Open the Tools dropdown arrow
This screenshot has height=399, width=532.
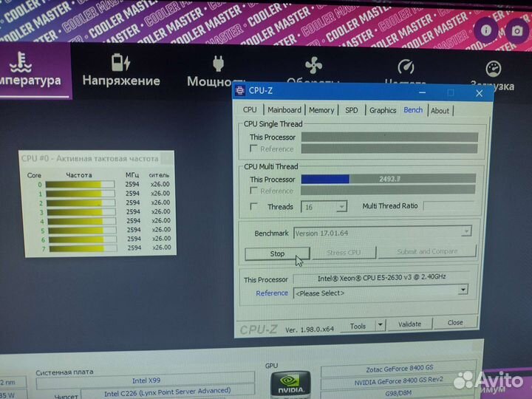click(x=381, y=325)
